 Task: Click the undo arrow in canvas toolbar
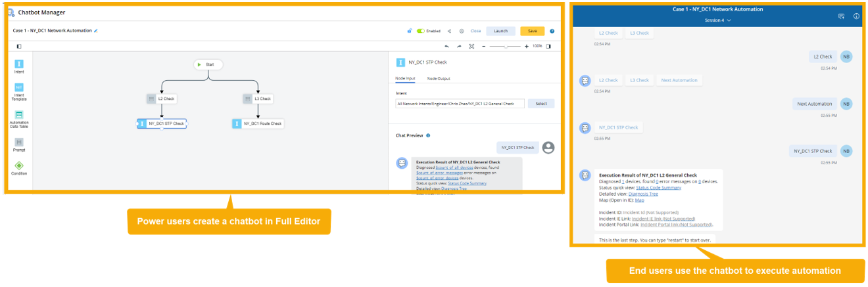[x=447, y=47]
